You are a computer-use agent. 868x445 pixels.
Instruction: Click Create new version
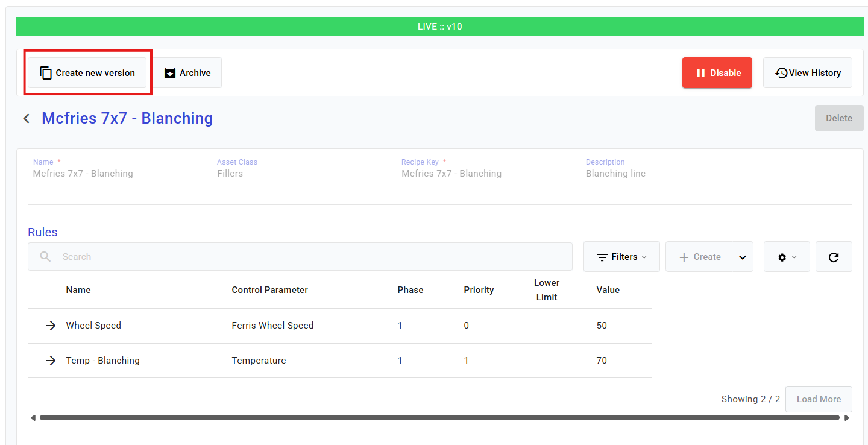(x=87, y=73)
